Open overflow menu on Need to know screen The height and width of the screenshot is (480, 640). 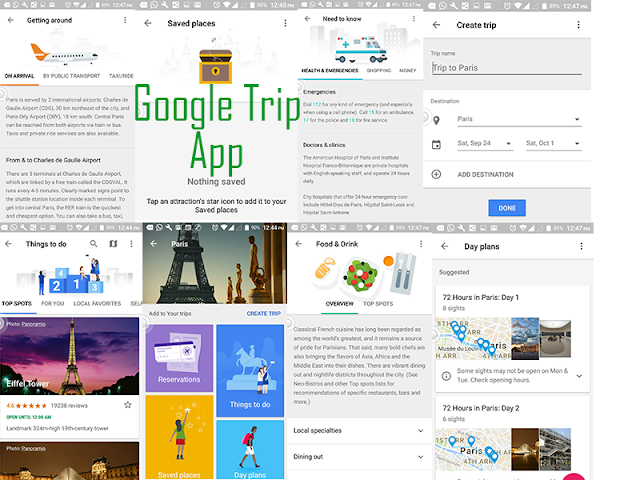(x=414, y=18)
